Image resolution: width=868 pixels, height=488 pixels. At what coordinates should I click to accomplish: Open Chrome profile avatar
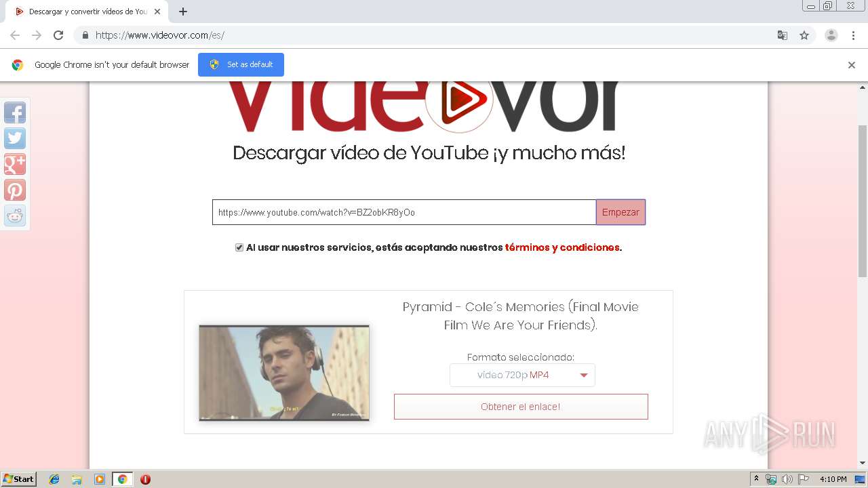coord(831,35)
